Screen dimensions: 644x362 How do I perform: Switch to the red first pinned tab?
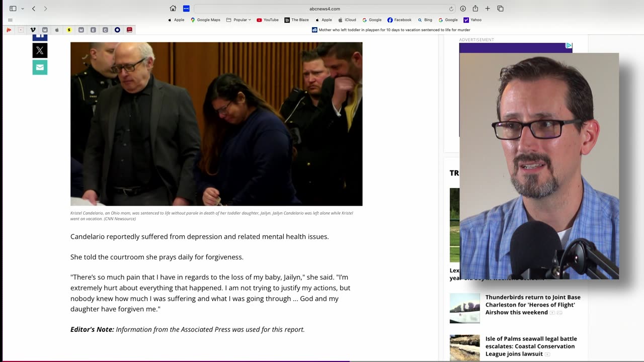9,30
